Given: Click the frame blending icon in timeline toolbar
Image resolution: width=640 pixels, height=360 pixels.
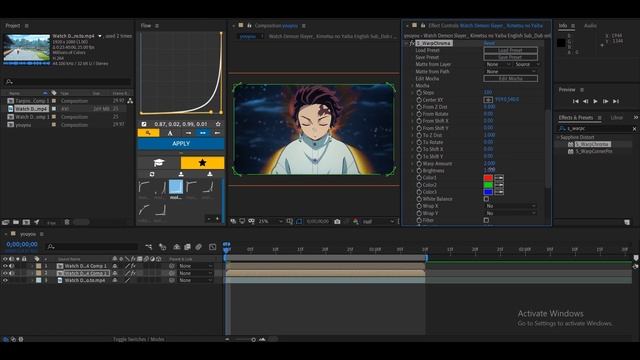Looking at the screenshot, I should [187, 247].
